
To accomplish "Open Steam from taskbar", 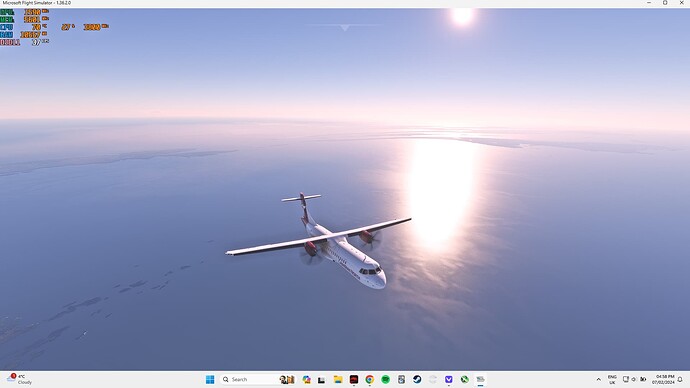I will (x=417, y=379).
